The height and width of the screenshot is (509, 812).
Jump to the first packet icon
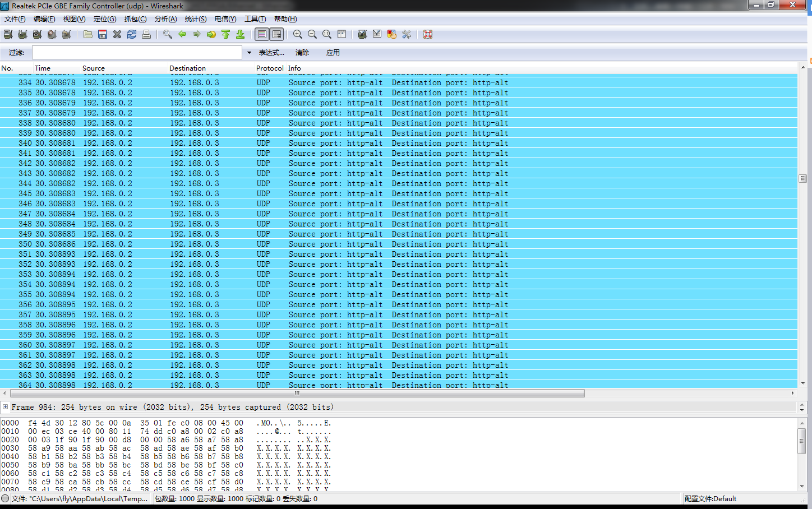pos(226,34)
